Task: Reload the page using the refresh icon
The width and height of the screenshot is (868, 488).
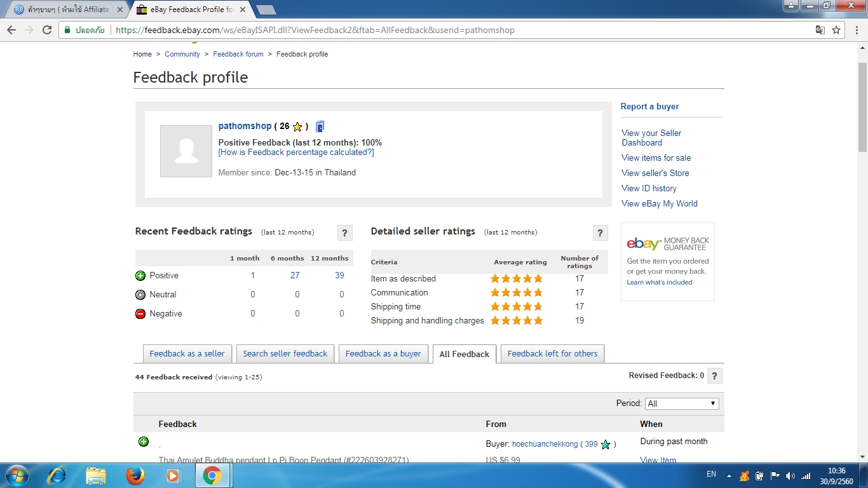Action: (x=46, y=30)
